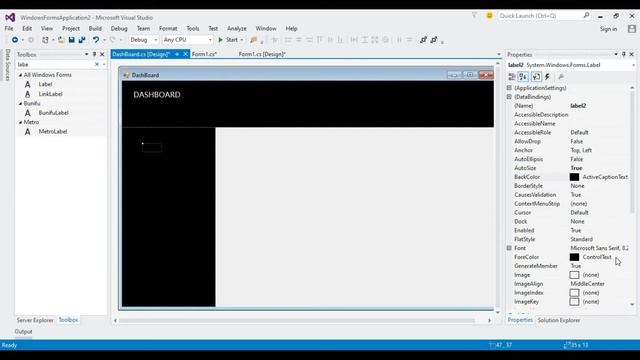Click the Attach to Process style icon right of the dark Stop mark
640x360 pixels.
pos(423,40)
